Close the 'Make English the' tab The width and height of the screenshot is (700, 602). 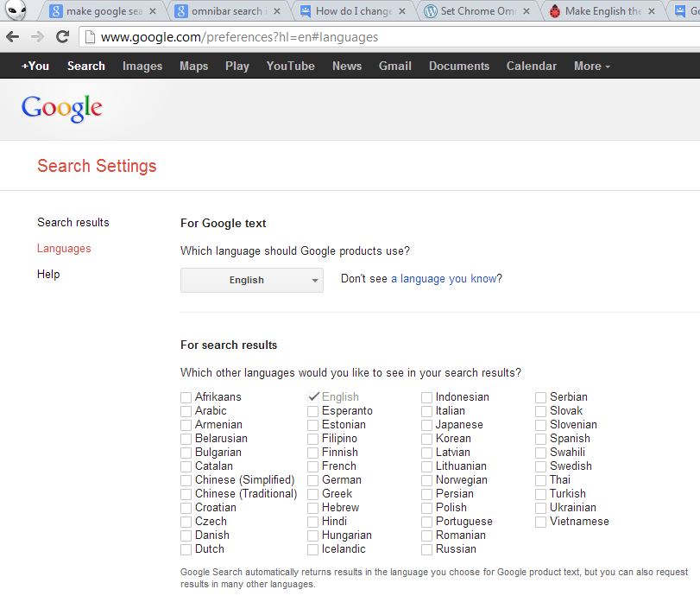[x=652, y=11]
